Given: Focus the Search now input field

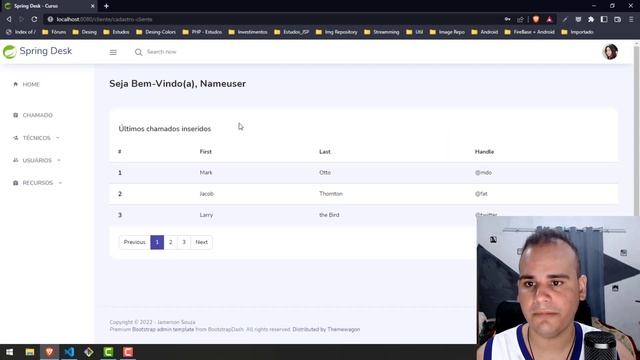Looking at the screenshot, I should 162,52.
